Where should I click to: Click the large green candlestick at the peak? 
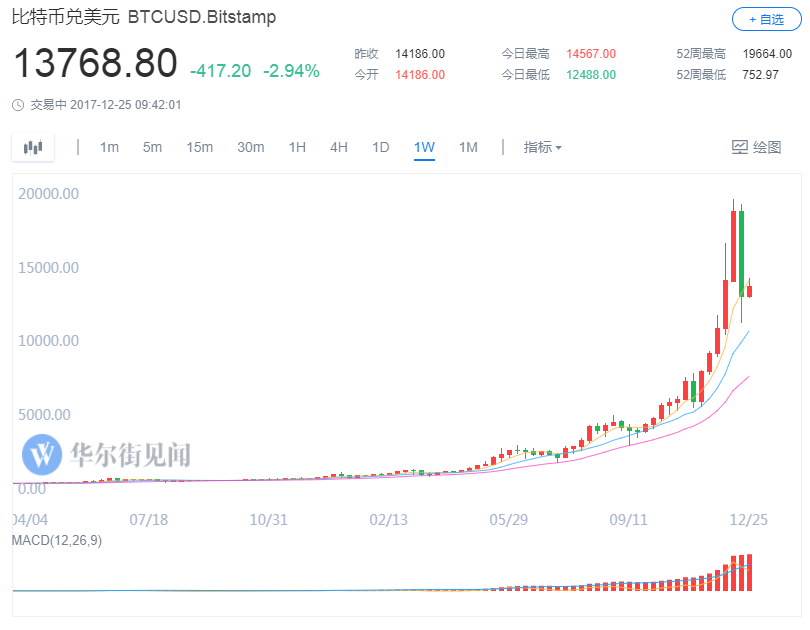tap(742, 253)
